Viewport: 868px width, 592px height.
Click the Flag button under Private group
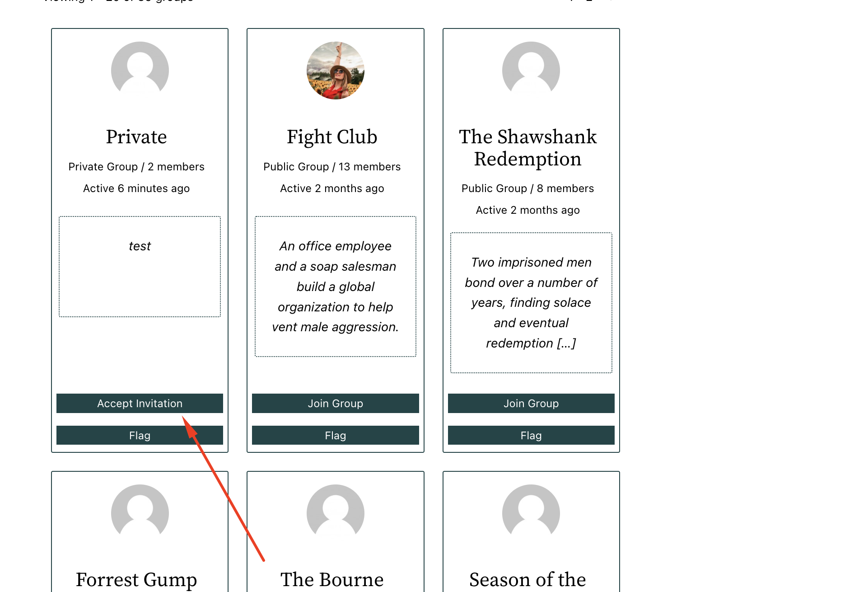(139, 435)
